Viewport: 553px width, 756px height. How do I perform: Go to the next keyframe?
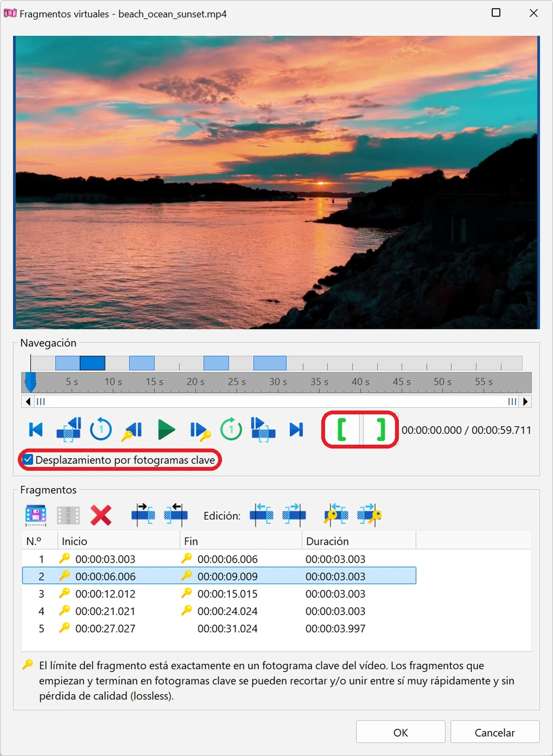click(200, 430)
